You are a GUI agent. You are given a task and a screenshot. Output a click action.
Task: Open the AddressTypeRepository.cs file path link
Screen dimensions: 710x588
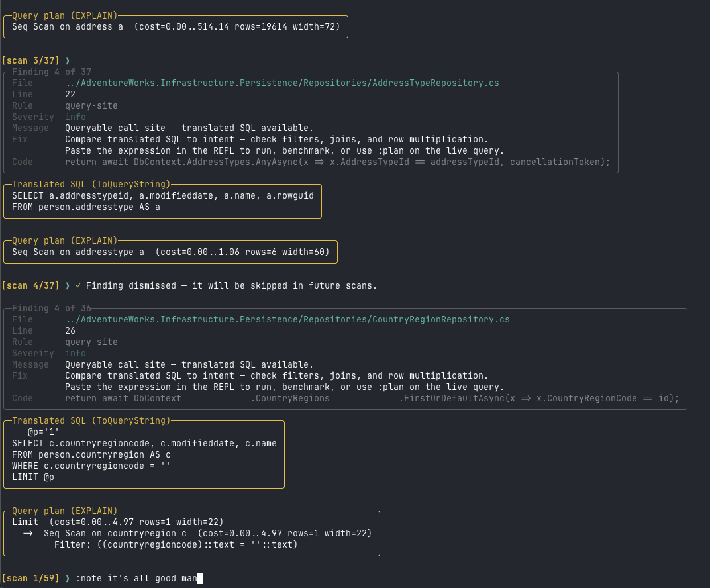click(x=282, y=83)
